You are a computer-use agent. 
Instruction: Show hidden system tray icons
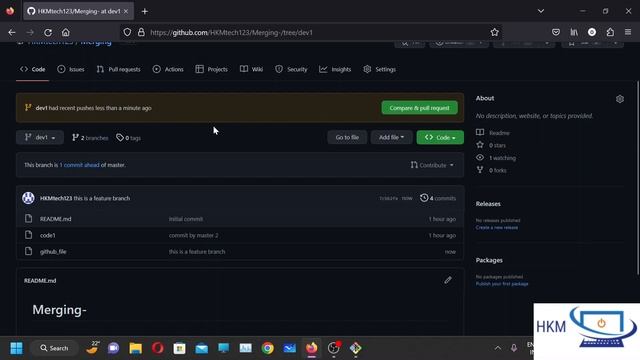coord(498,348)
